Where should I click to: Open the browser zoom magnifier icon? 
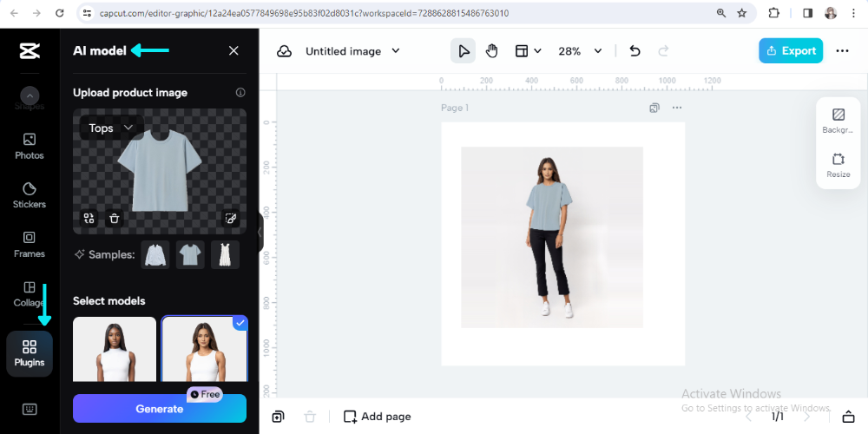tap(720, 13)
